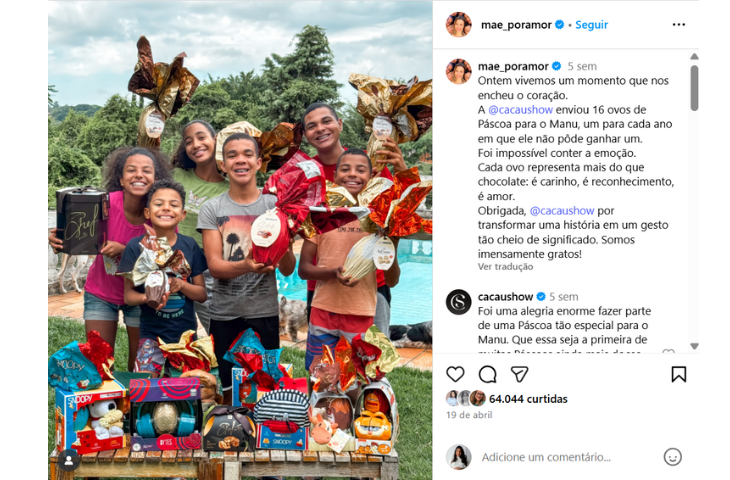The width and height of the screenshot is (730, 480).
Task: Open mae_poramor username in post header
Action: point(516,25)
